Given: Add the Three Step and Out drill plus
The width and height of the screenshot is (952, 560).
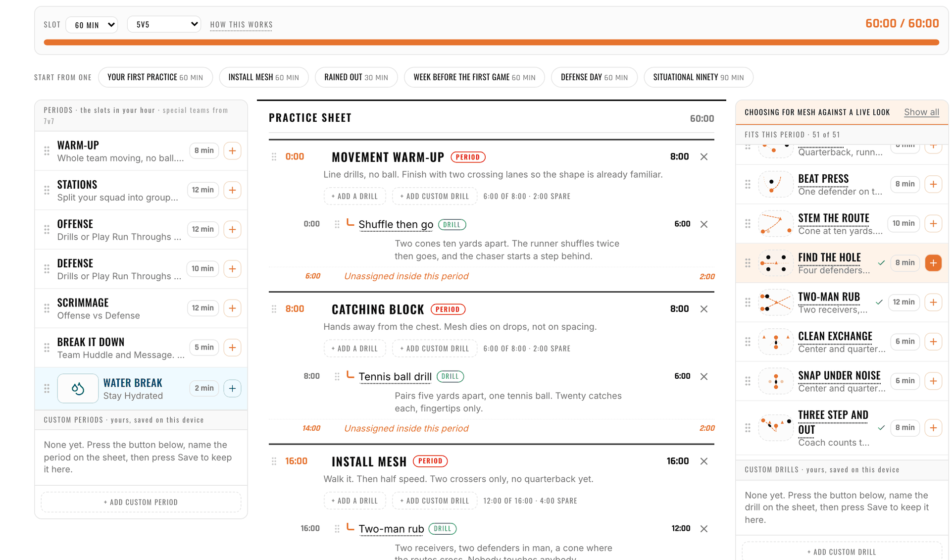Looking at the screenshot, I should coord(933,428).
